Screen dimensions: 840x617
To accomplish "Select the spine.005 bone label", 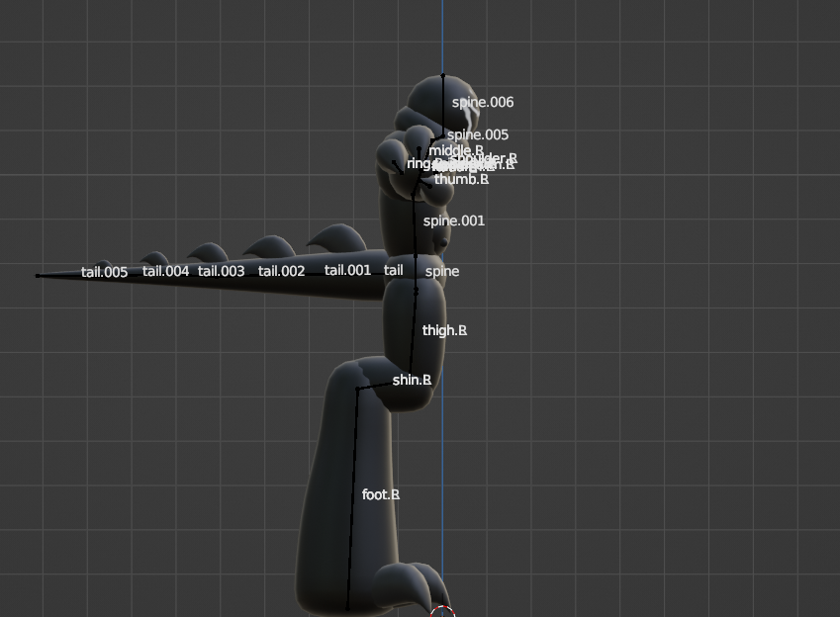I will coord(478,134).
